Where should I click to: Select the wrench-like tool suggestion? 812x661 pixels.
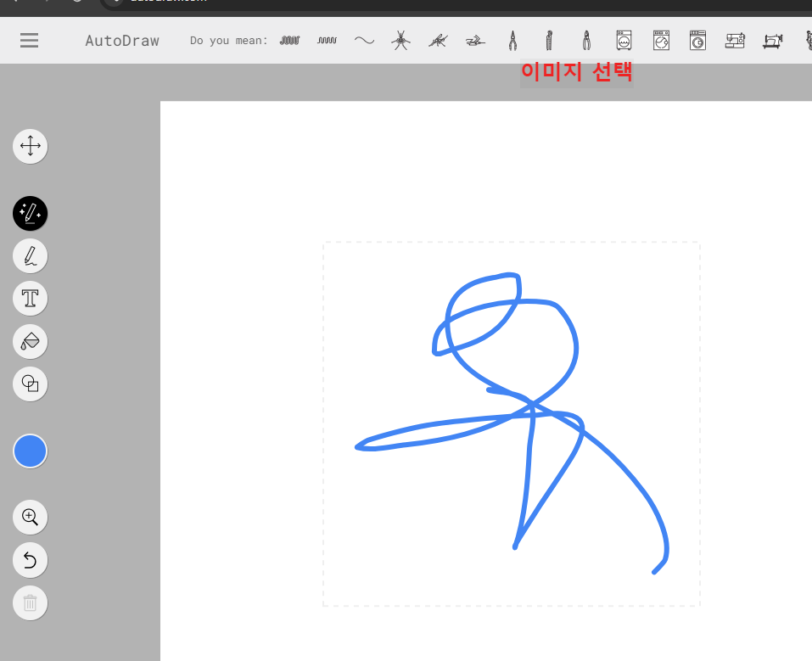(x=550, y=41)
